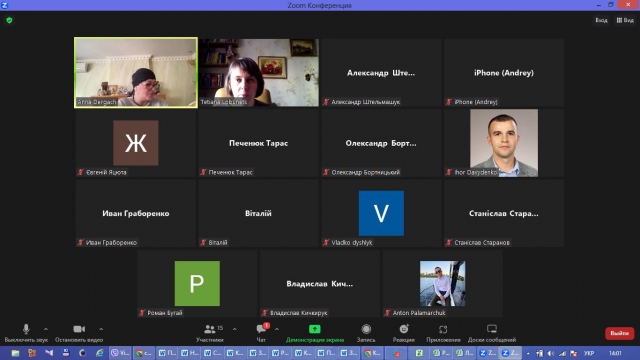Select Tetiana Lobunets video tile
640x360 pixels.
259,73
